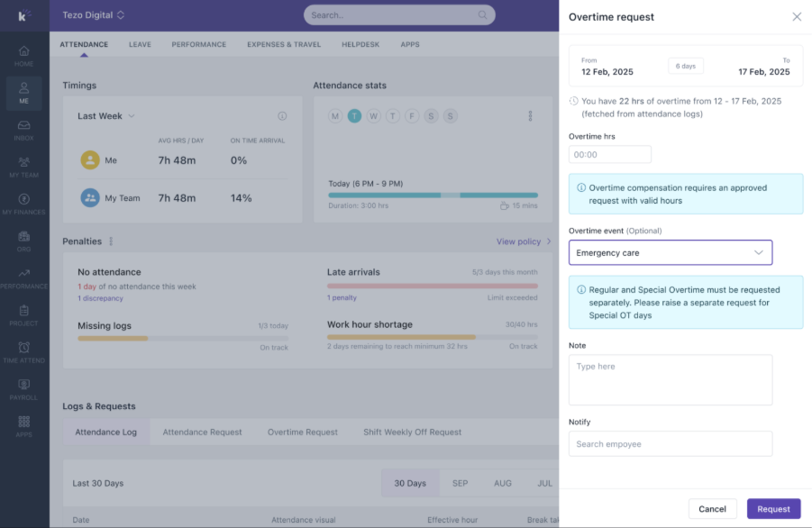The image size is (812, 528).
Task: Open the Emergency care event dropdown
Action: tap(671, 252)
